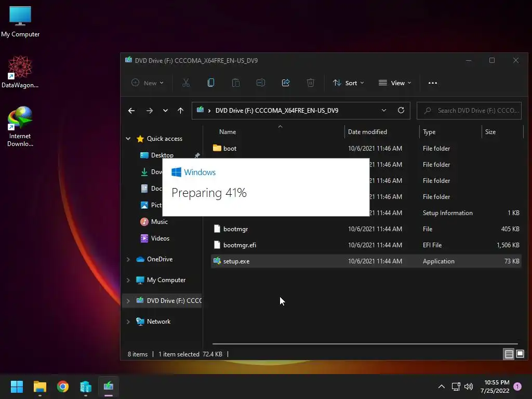The height and width of the screenshot is (399, 532).
Task: Open the View dropdown menu
Action: (395, 83)
